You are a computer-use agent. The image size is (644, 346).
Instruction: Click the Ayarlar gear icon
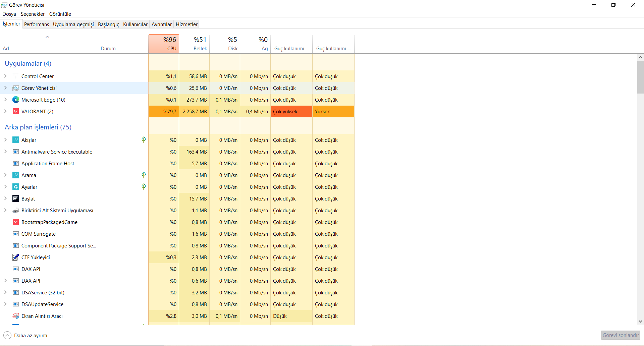[x=16, y=187]
